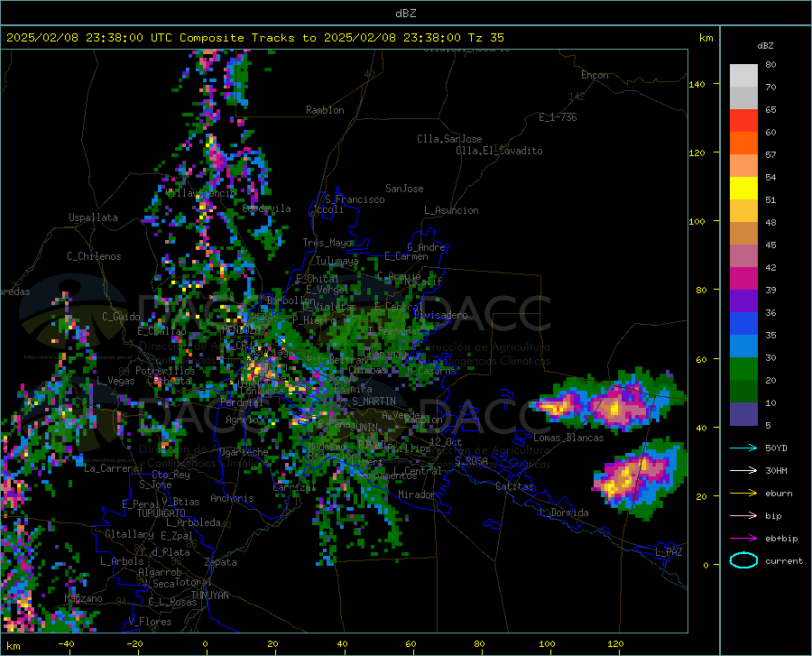This screenshot has height=656, width=812.
Task: Click the TUPUNGATO city label
Action: [161, 513]
